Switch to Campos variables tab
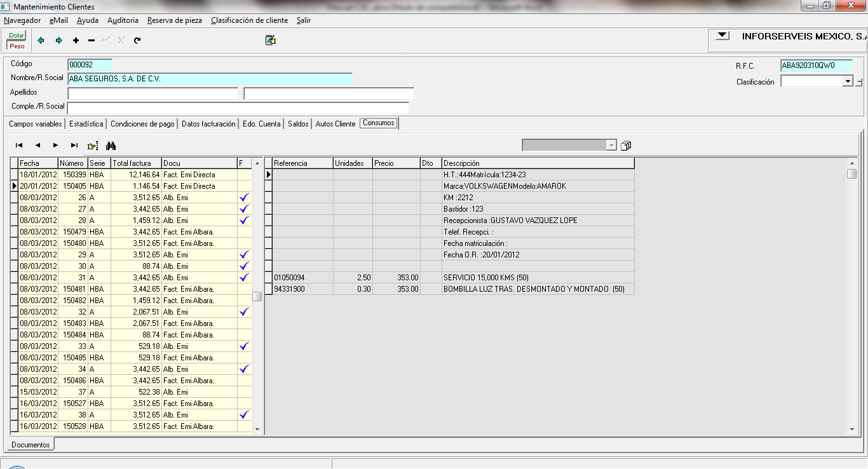 (36, 124)
